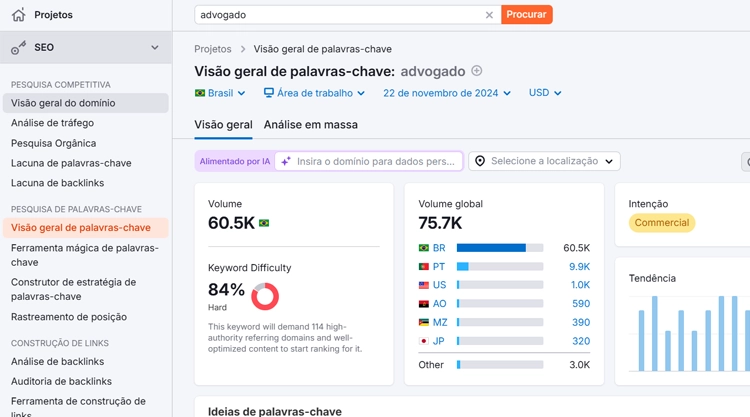The height and width of the screenshot is (417, 750).
Task: Open Construtor de estratégia de palavras-chave
Action: click(x=74, y=289)
